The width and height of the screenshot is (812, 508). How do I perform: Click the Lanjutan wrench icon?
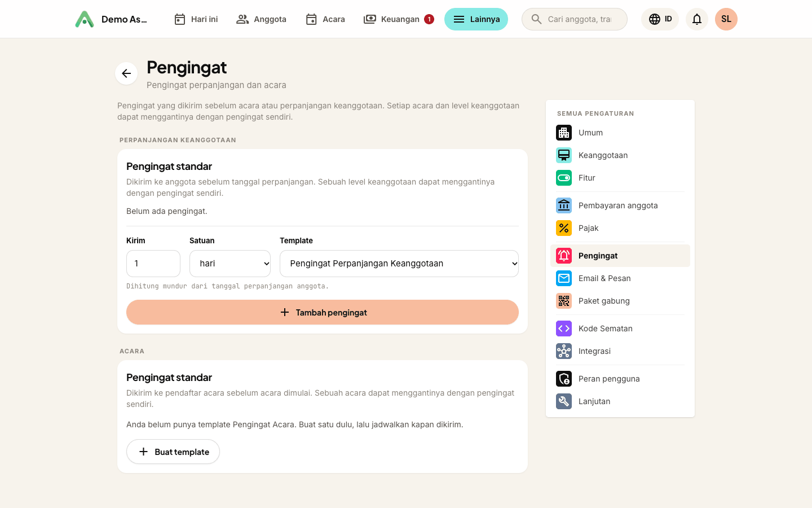564,401
